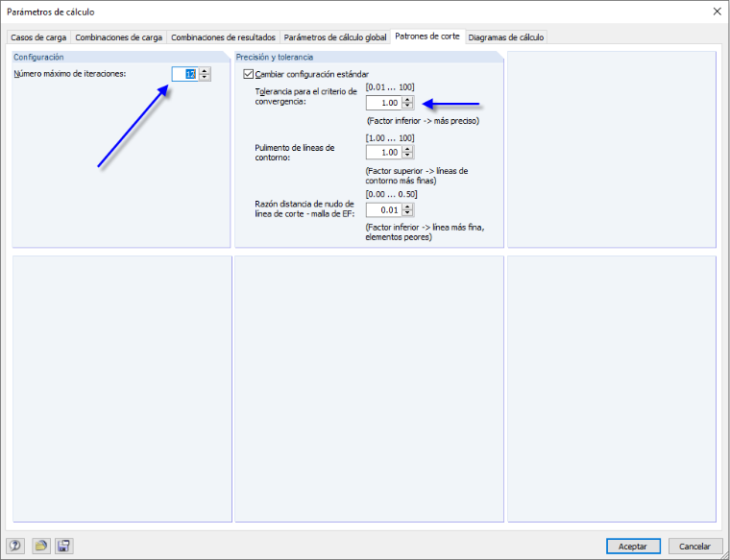
Task: Click the Cancelar button
Action: click(x=694, y=546)
